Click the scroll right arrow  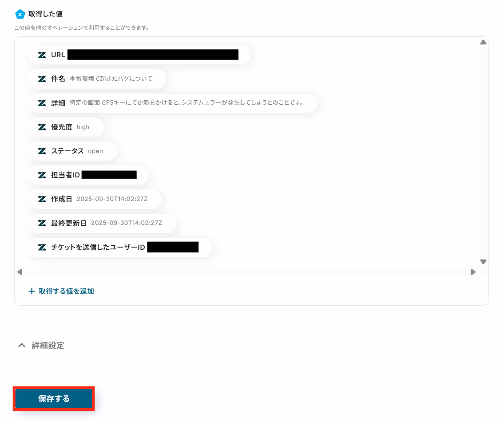pyautogui.click(x=473, y=272)
